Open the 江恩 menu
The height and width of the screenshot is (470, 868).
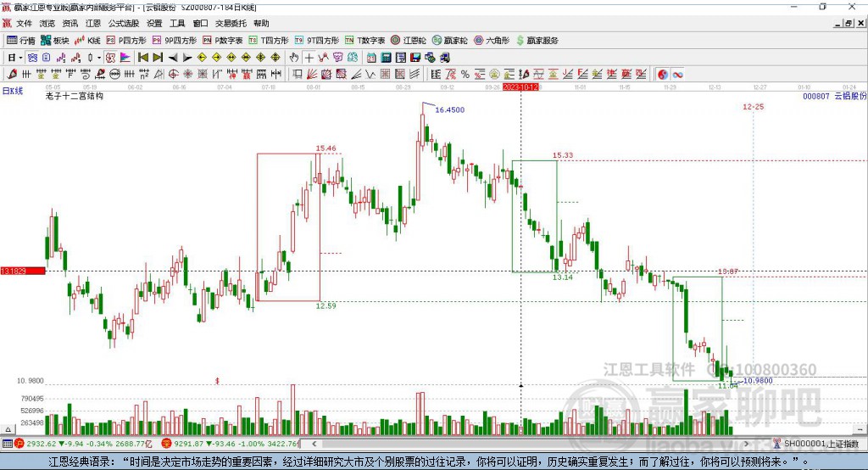pyautogui.click(x=93, y=23)
